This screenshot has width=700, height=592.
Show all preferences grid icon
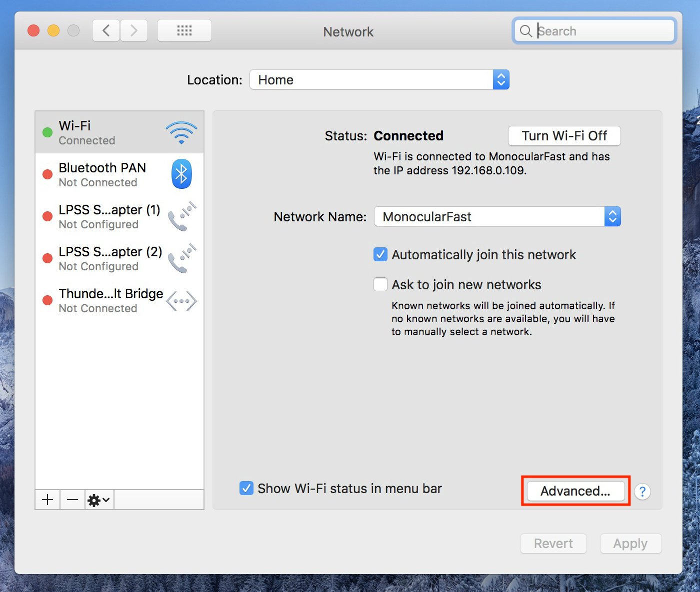click(184, 31)
